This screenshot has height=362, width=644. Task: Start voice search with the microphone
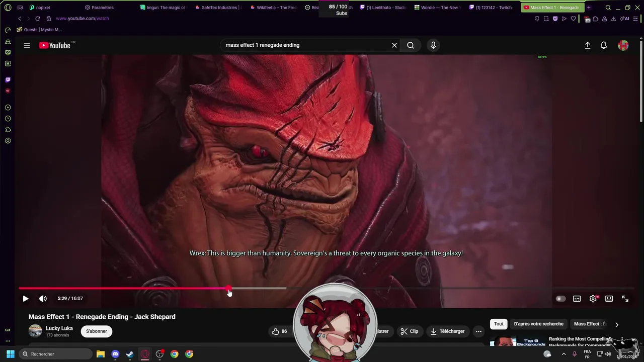[x=433, y=45]
